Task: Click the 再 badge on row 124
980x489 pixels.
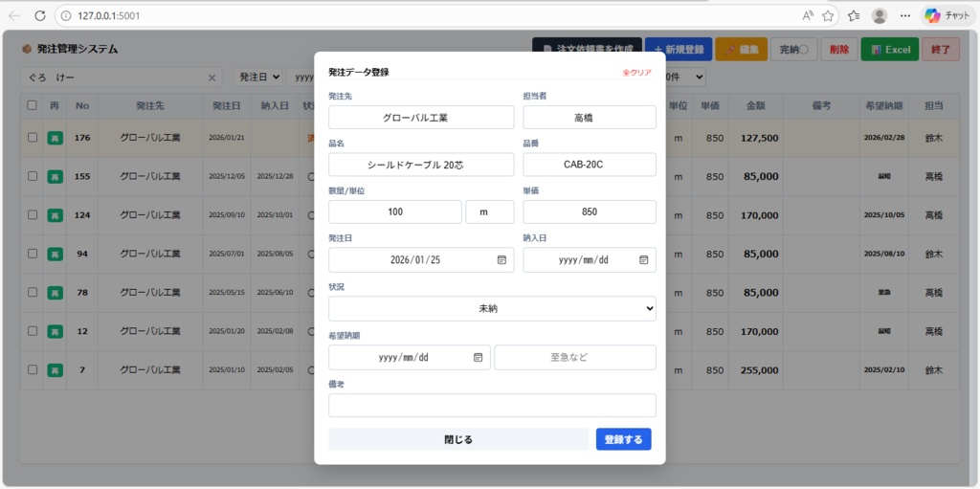Action: pyautogui.click(x=55, y=215)
